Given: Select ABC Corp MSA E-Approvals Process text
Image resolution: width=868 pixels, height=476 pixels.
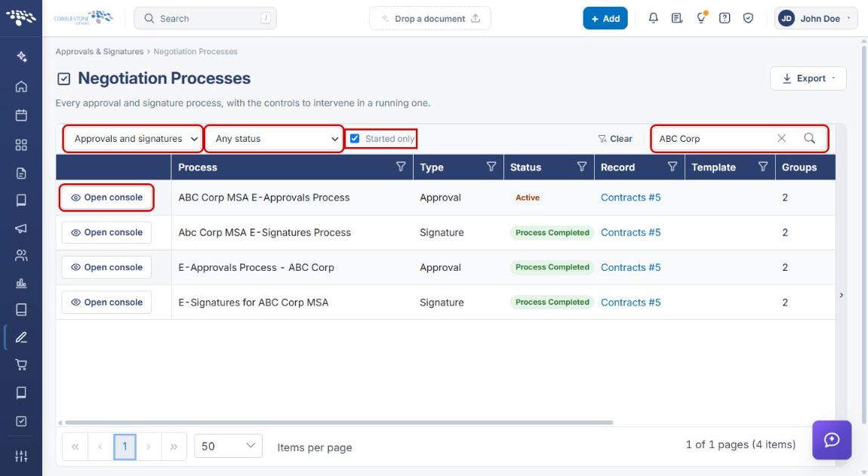Looking at the screenshot, I should 264,198.
